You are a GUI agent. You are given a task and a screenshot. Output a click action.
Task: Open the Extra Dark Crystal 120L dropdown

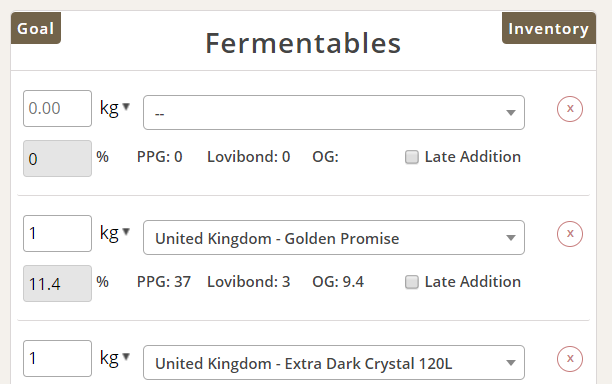pyautogui.click(x=334, y=362)
